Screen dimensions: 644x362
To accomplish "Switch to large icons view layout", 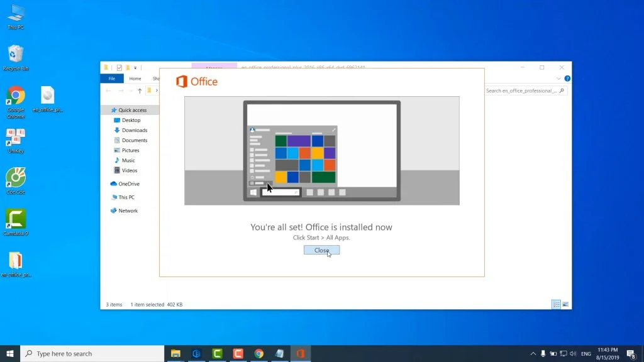I will 565,304.
